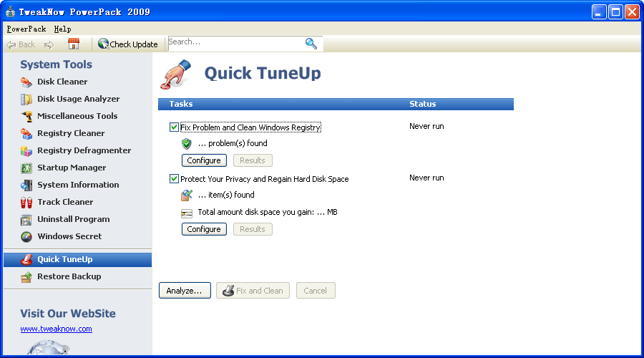
Task: Click the green shield problems icon
Action: tap(187, 143)
